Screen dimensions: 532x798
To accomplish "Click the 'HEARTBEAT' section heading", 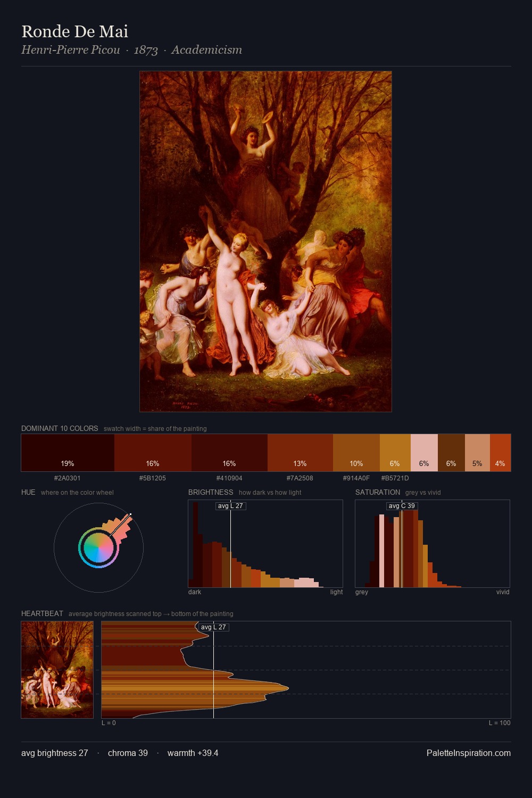I will tap(42, 613).
